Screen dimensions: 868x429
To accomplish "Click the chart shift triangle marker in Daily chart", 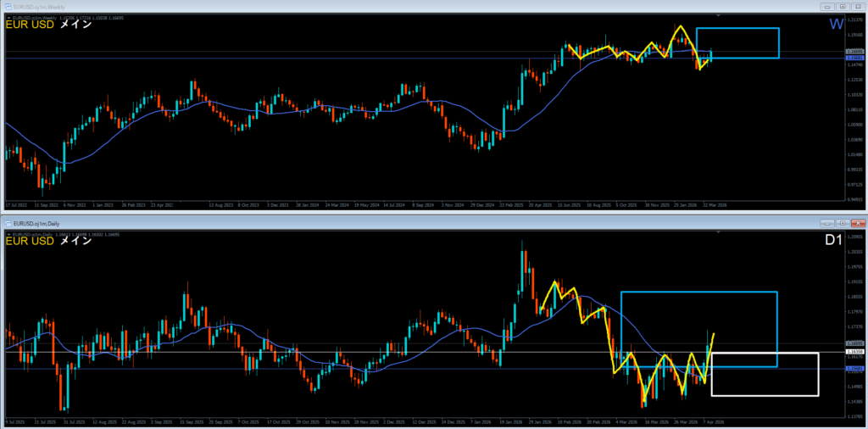I will (x=719, y=232).
